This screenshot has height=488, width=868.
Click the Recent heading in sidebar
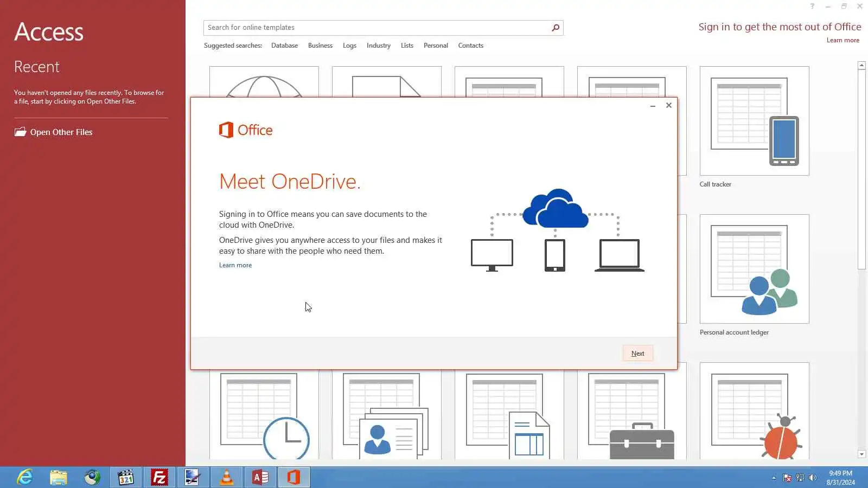click(37, 67)
